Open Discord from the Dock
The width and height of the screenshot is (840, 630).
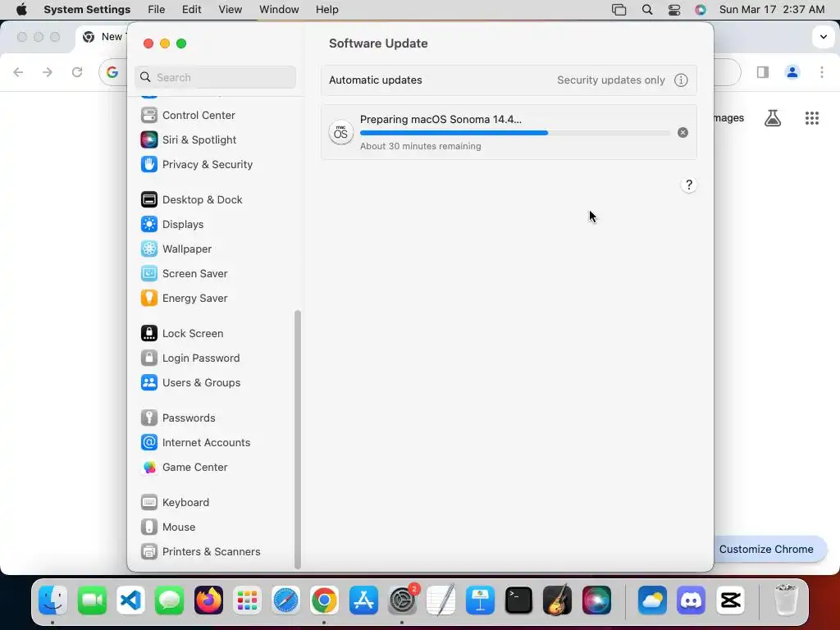tap(692, 600)
